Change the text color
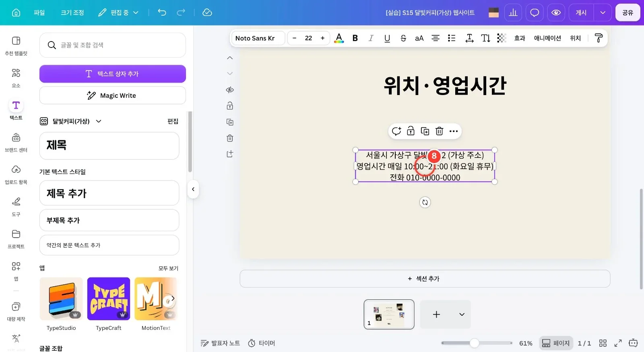The width and height of the screenshot is (644, 352). (339, 38)
